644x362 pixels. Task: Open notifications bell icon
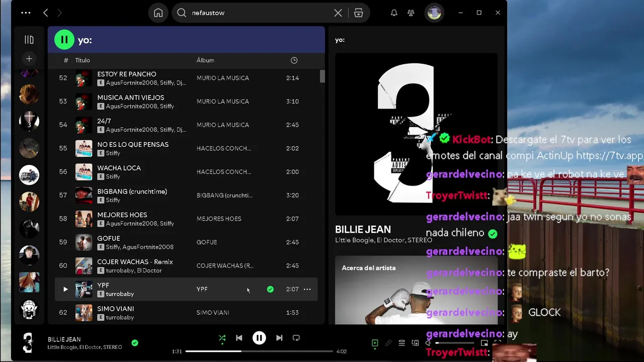coord(394,13)
